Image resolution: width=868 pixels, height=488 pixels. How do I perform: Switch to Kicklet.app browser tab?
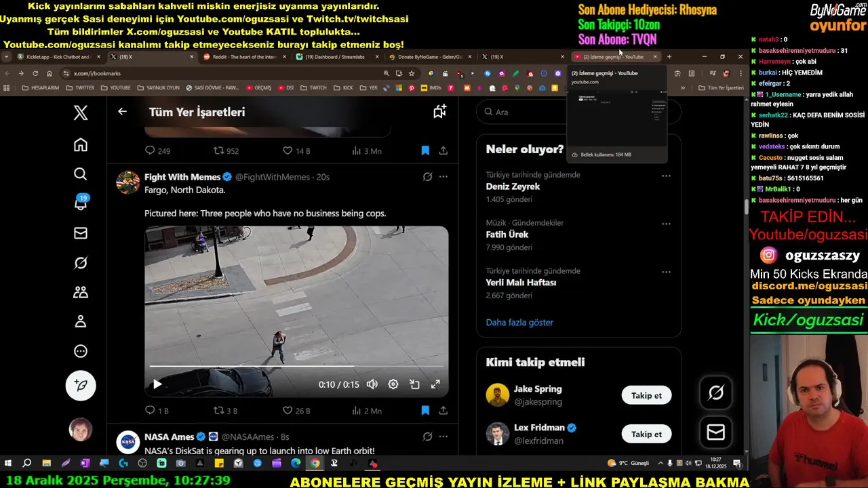[58, 57]
